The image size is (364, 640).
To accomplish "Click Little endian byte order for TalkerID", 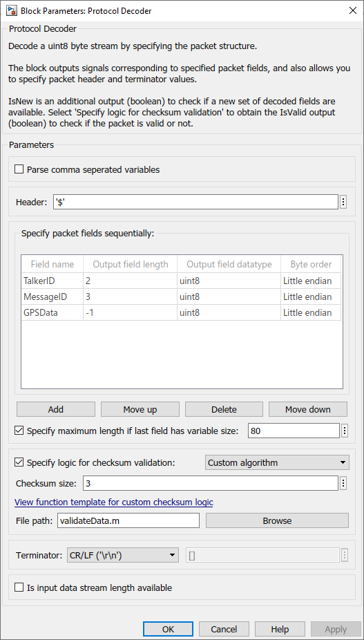I will click(x=311, y=281).
